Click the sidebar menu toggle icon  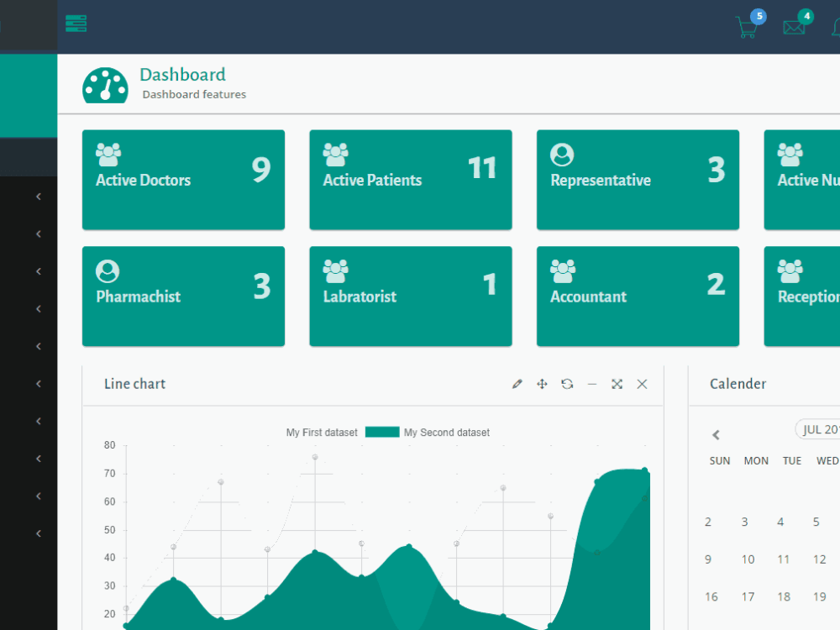pos(76,24)
